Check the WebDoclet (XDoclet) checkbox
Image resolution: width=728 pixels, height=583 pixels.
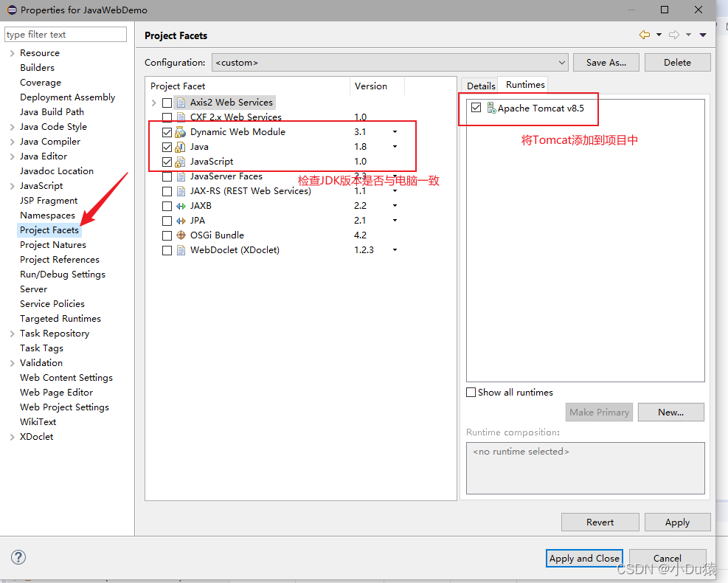pyautogui.click(x=167, y=250)
